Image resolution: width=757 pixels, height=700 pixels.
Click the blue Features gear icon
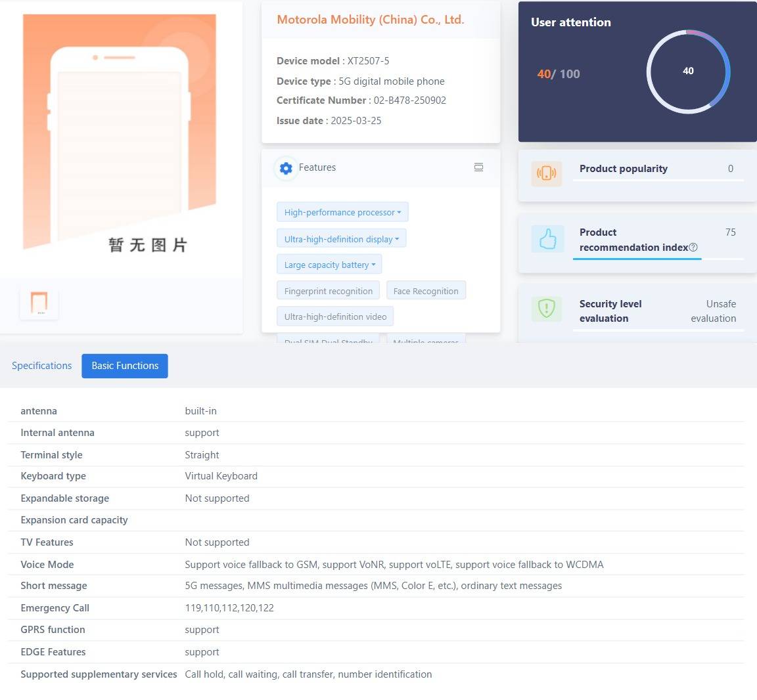pyautogui.click(x=286, y=168)
